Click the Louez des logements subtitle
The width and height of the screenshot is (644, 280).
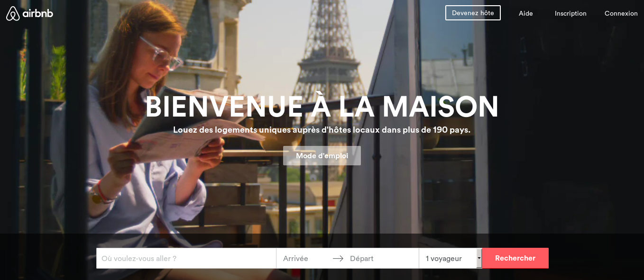tap(322, 129)
